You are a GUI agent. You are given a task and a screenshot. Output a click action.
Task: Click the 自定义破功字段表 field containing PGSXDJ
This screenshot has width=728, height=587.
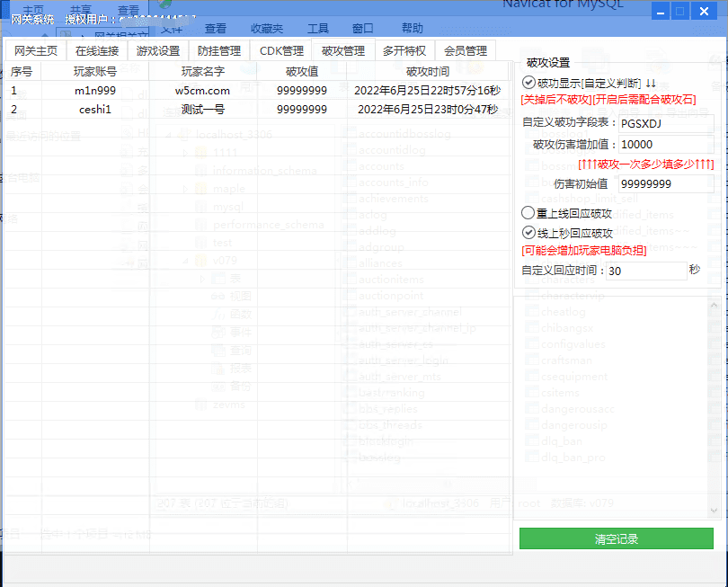coord(666,123)
